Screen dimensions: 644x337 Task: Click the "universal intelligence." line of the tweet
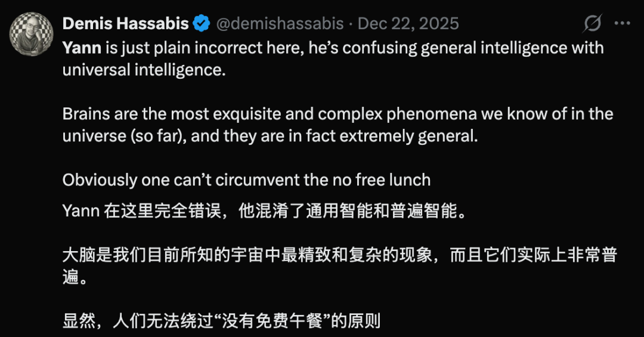[144, 69]
